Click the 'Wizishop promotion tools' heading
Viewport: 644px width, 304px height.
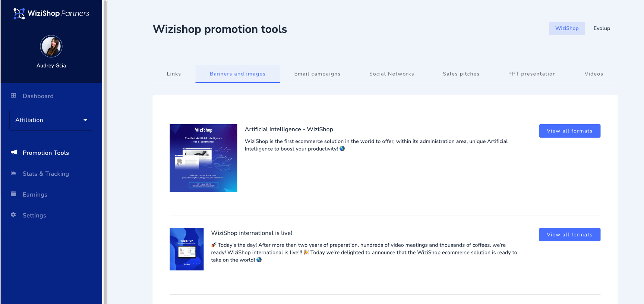220,29
